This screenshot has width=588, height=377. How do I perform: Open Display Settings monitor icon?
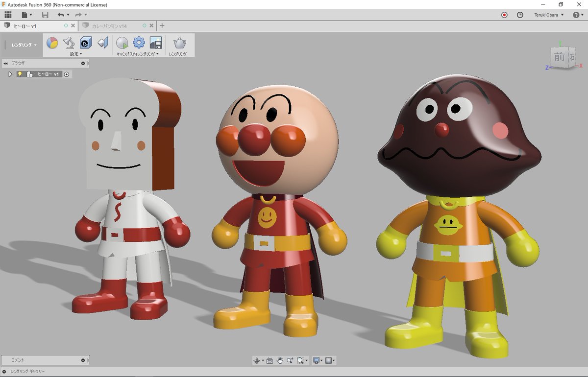[x=317, y=361]
